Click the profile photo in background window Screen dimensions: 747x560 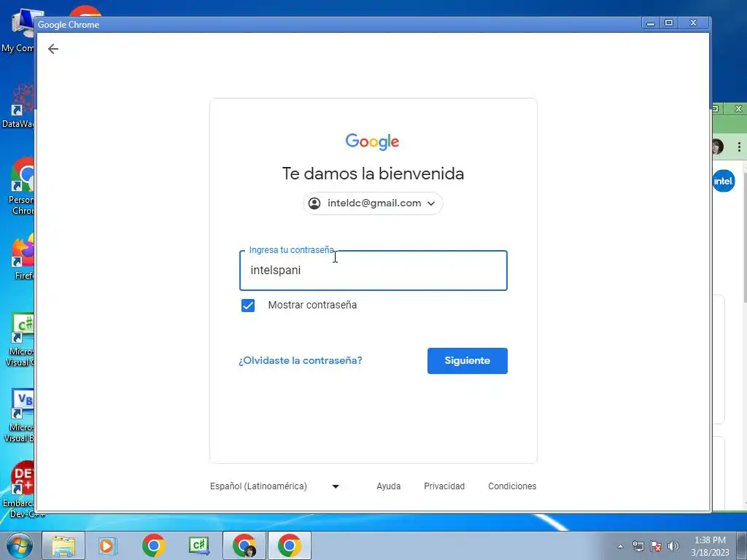pos(718,147)
